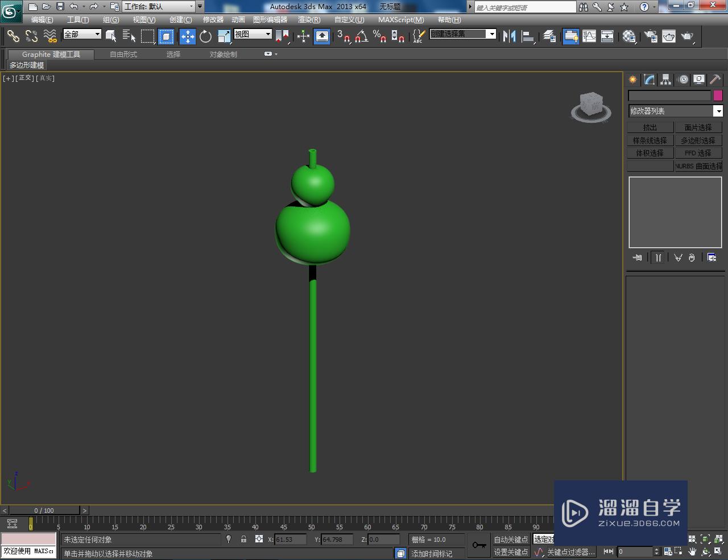728x560 pixels.
Task: Click the Mirror tool icon
Action: tap(509, 36)
